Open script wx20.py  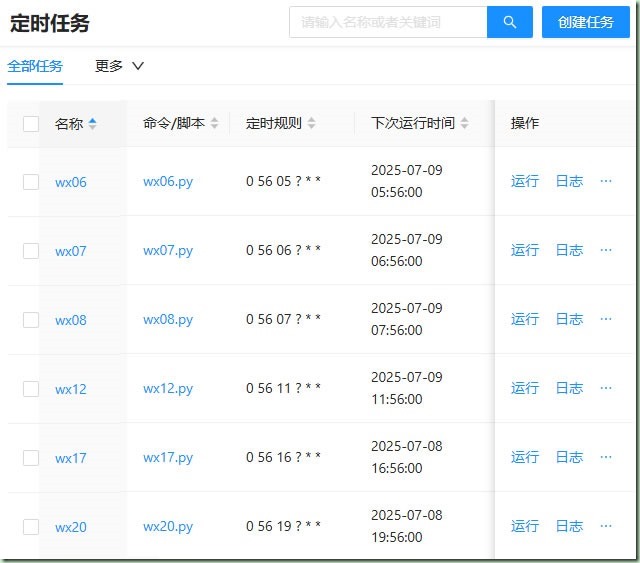point(168,527)
